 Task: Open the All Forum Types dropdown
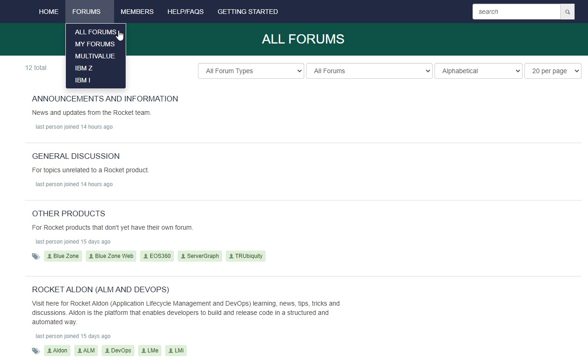click(251, 71)
